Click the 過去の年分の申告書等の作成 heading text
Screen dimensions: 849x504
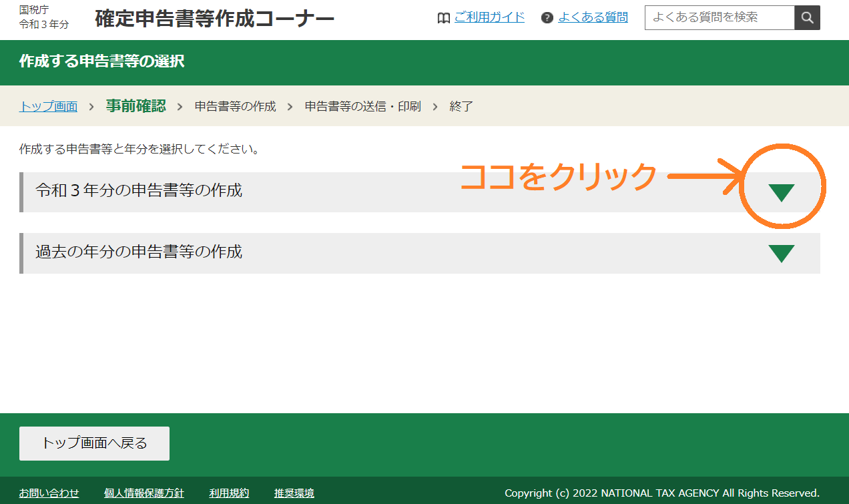tap(139, 252)
